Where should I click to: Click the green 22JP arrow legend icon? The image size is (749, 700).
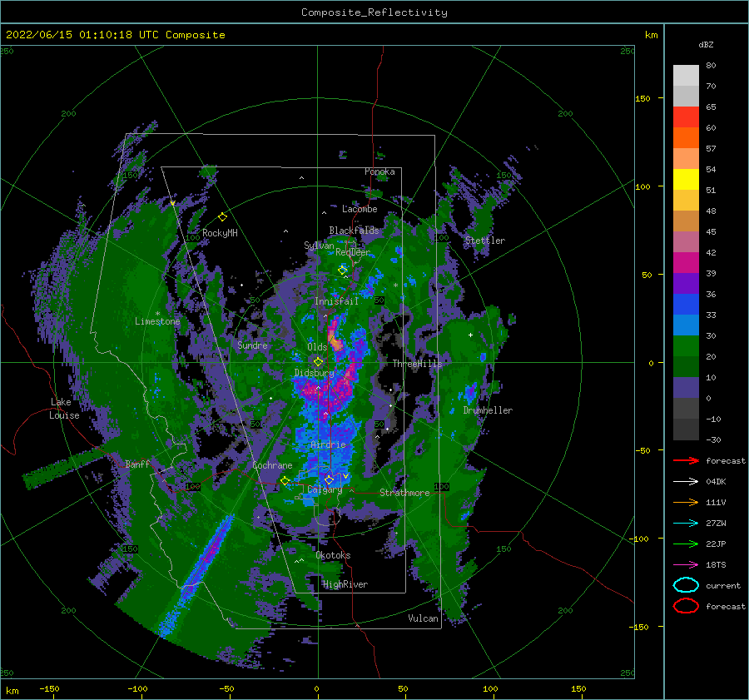(x=686, y=544)
